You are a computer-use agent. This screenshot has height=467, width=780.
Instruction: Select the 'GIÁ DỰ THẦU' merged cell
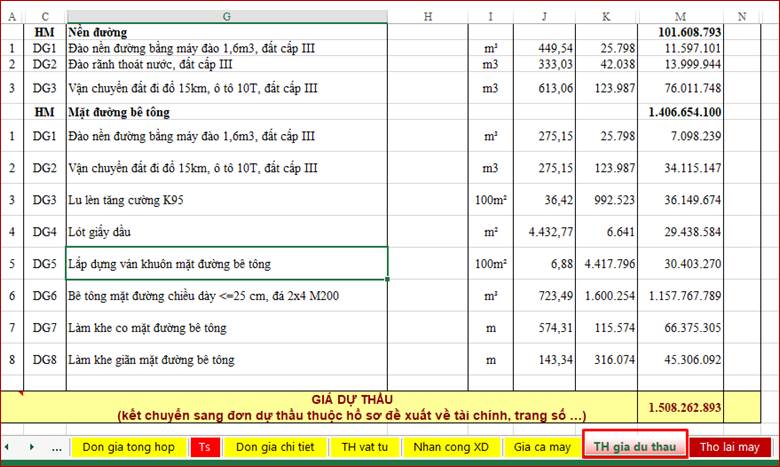[318, 407]
